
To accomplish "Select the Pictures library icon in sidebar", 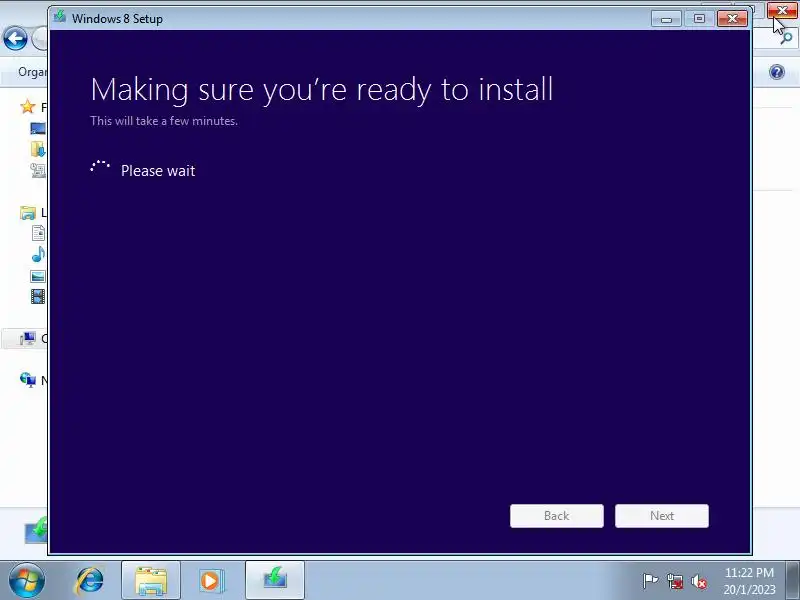I will pos(38,277).
